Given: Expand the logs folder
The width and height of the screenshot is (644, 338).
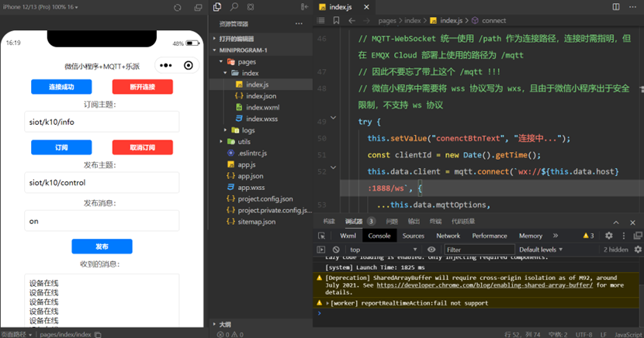Looking at the screenshot, I should pos(225,130).
